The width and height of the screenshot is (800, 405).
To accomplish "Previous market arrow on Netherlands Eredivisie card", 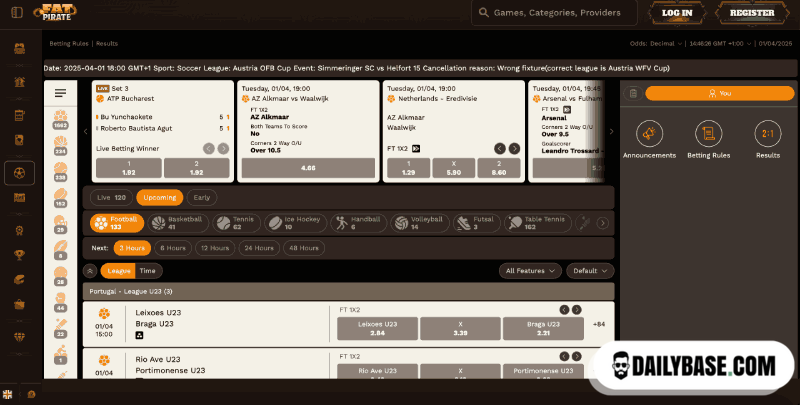I will click(x=500, y=148).
